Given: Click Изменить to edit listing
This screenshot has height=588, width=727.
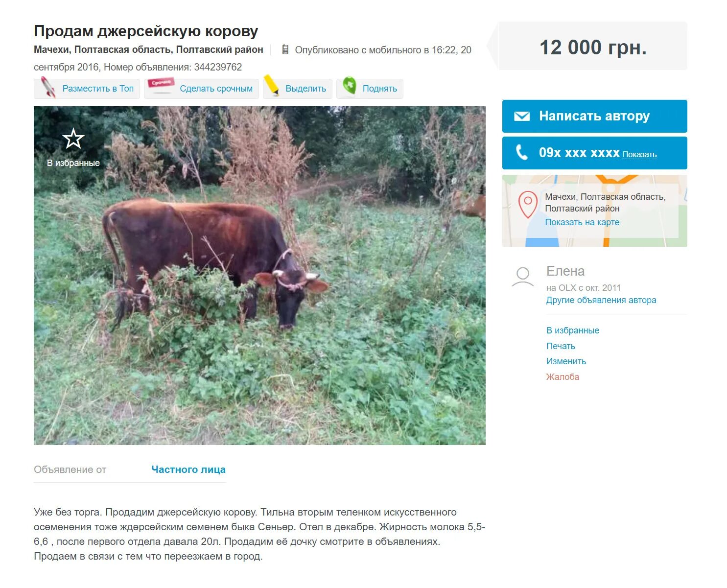Looking at the screenshot, I should [x=566, y=361].
